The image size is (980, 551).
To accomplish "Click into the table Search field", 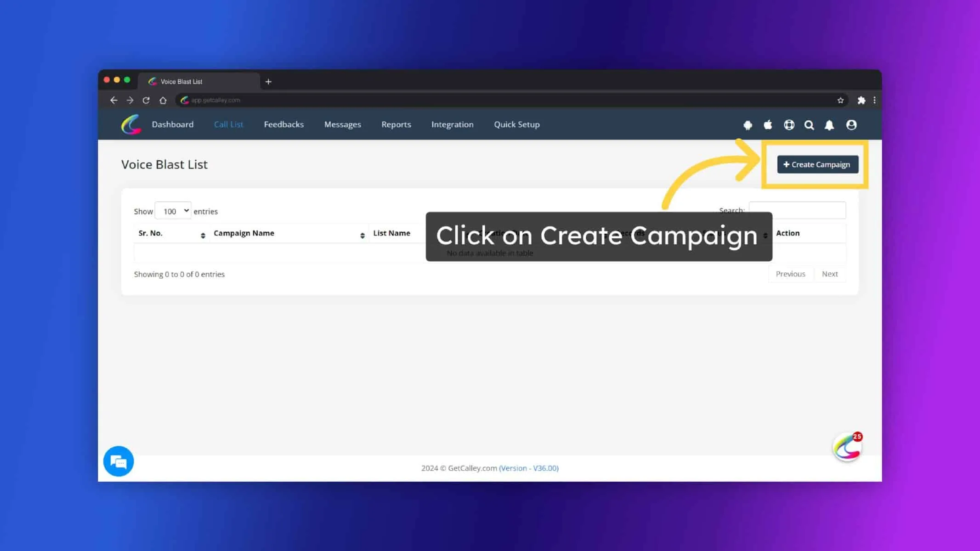I will pyautogui.click(x=797, y=210).
